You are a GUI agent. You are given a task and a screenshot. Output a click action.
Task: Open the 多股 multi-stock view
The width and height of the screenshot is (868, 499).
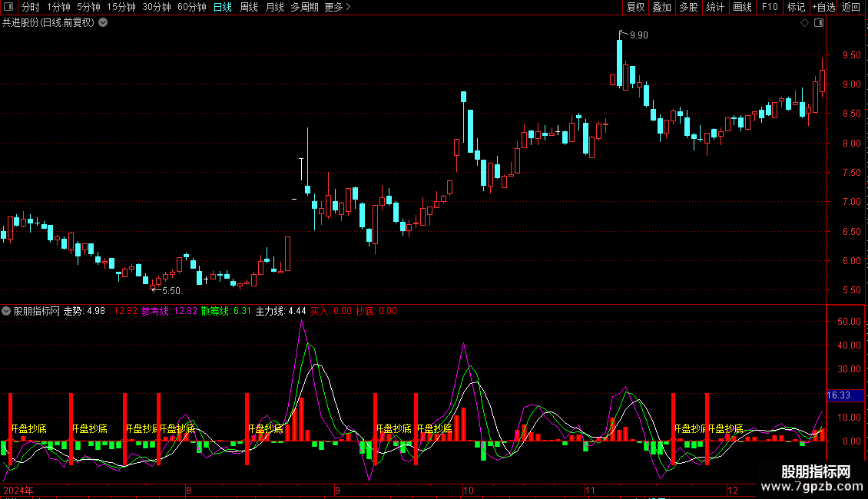pyautogui.click(x=689, y=7)
